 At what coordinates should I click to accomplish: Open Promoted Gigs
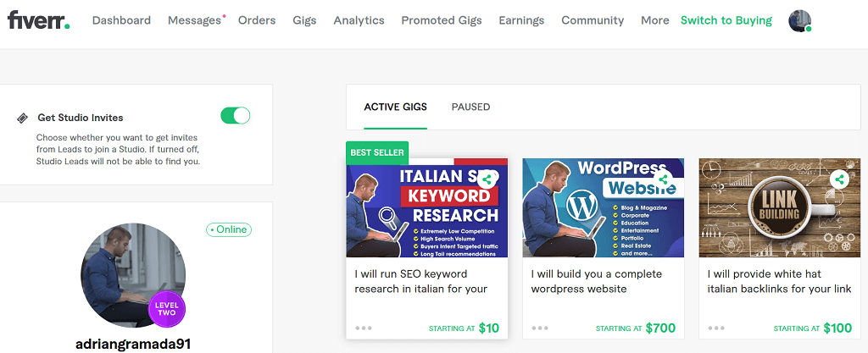(x=442, y=20)
